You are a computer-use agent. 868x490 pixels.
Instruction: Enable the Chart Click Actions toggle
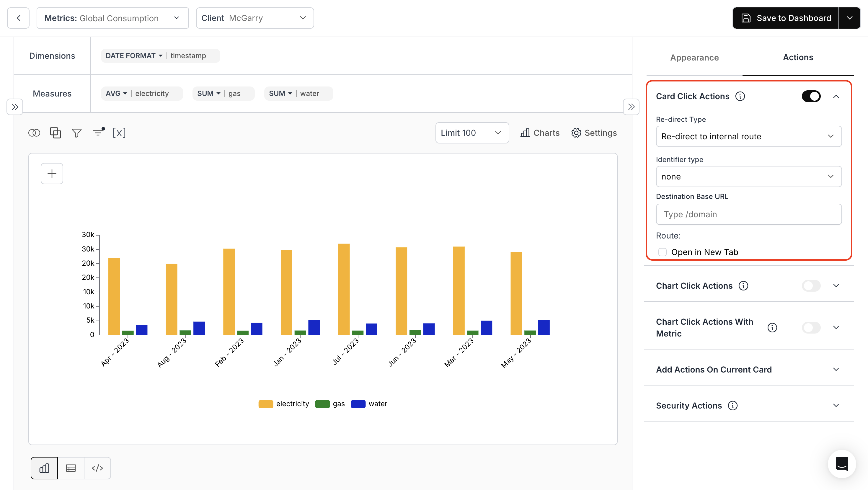pos(811,285)
